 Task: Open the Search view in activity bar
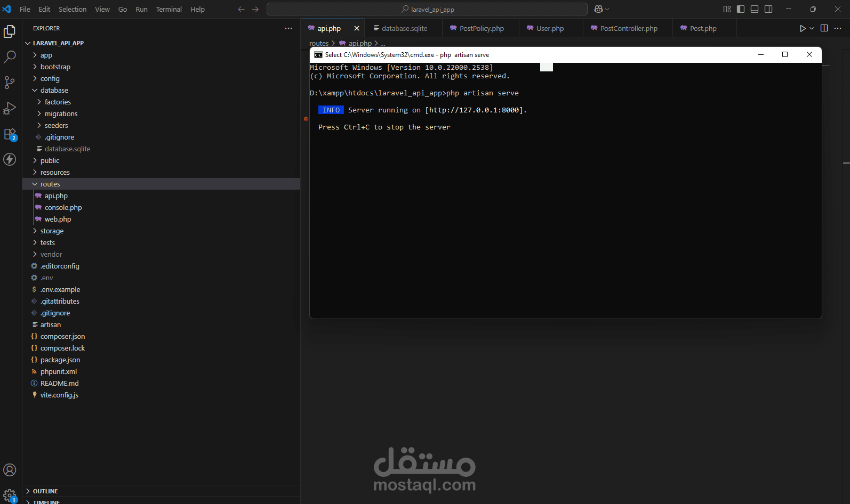[x=10, y=57]
